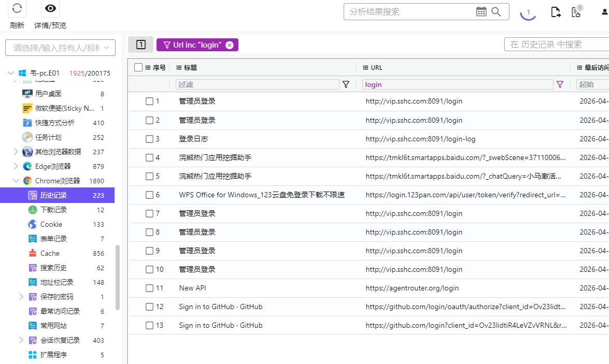Click the Url inc "login" filter tag

pos(197,45)
